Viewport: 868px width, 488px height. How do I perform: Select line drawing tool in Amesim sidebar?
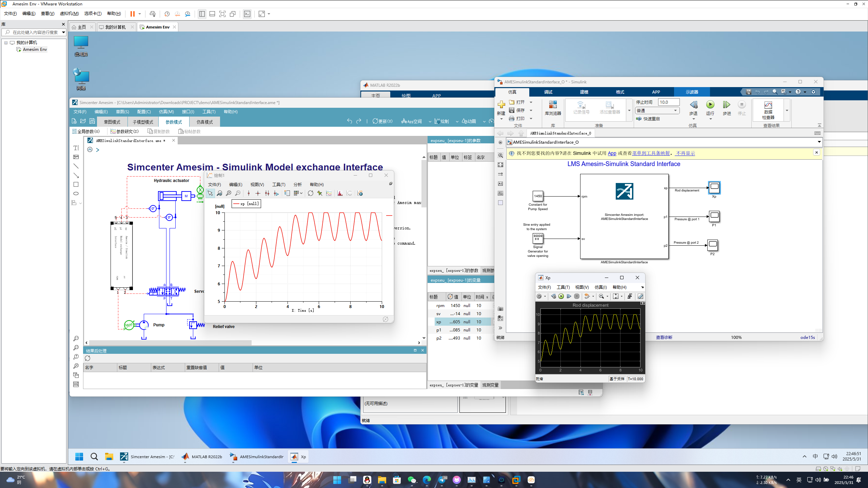tap(76, 166)
